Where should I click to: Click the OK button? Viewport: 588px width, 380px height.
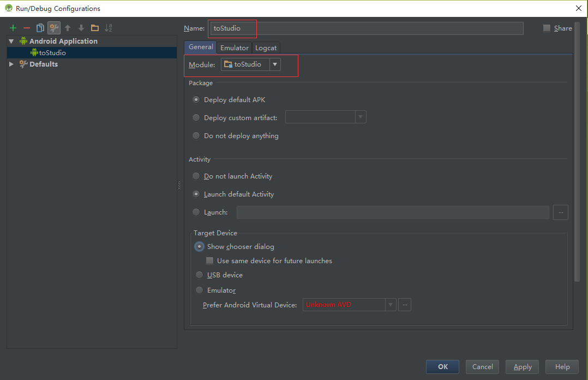(x=442, y=367)
